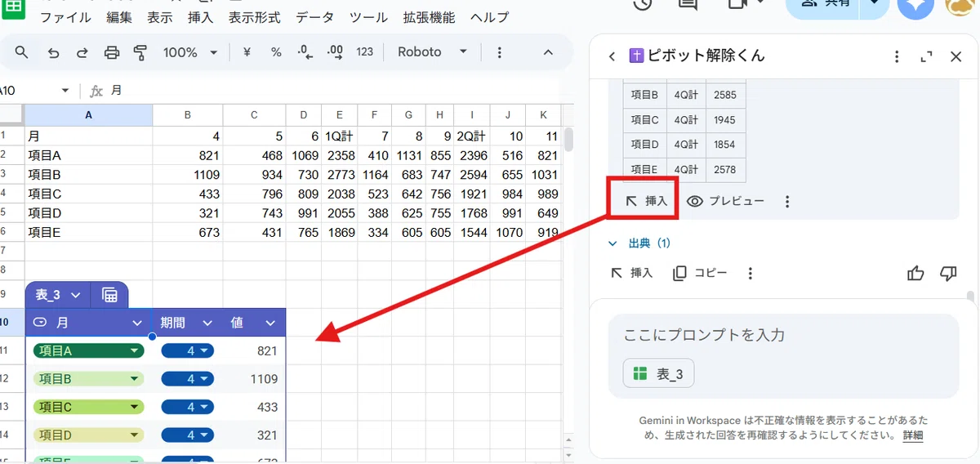This screenshot has height=464, width=980.
Task: Open the 編集 menu
Action: click(x=119, y=17)
